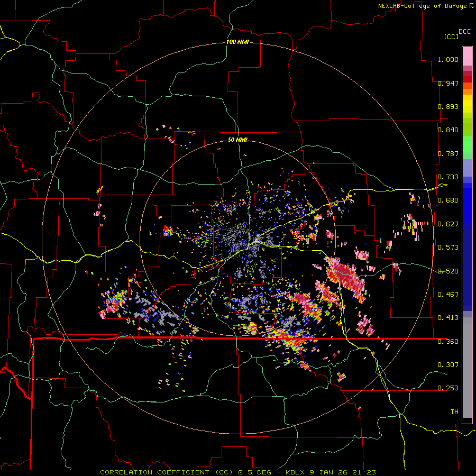Viewport: 476px width, 476px height.
Task: Click the 21:23 timestamp
Action: tap(364, 472)
